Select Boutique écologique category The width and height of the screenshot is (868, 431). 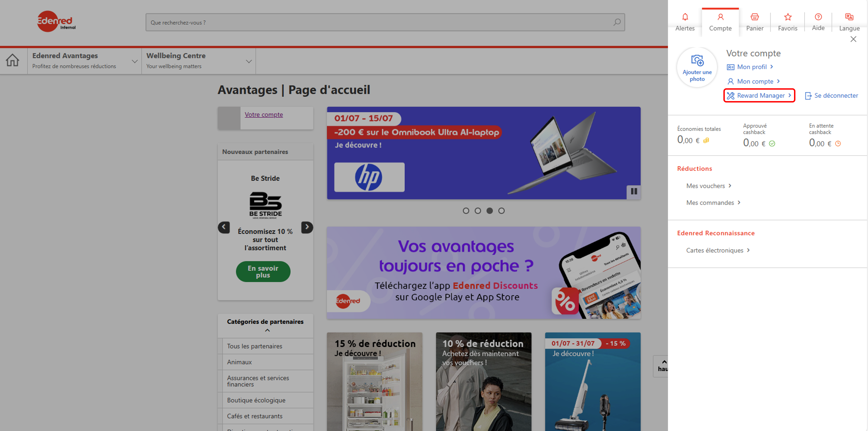point(268,400)
